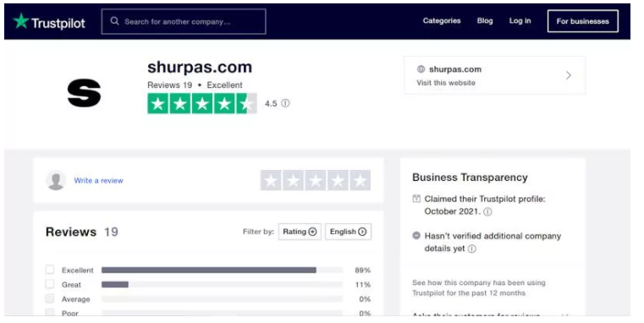Check the Average filter checkbox
This screenshot has height=323, width=644.
pos(50,298)
